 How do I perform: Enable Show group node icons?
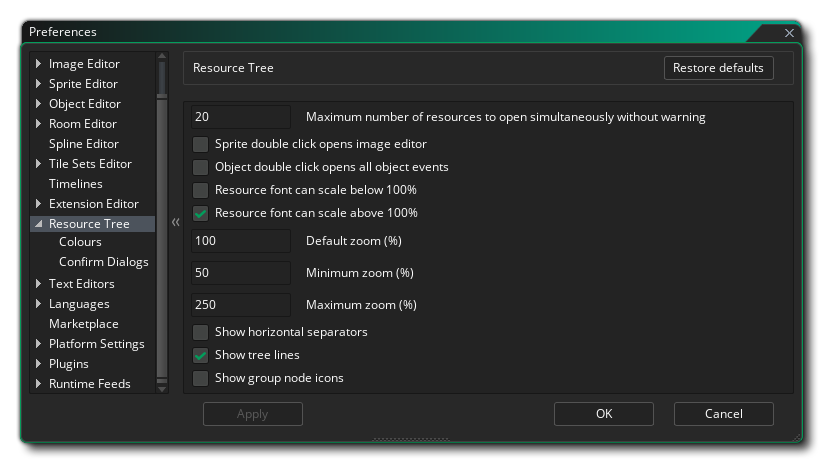click(201, 378)
